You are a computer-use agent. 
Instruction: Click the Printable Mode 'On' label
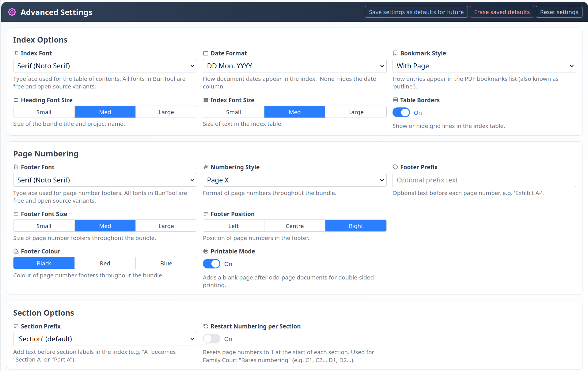click(x=228, y=264)
